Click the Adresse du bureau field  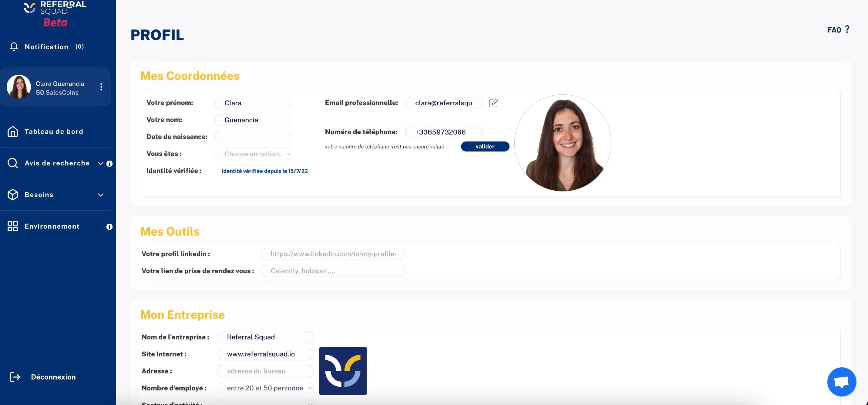click(265, 371)
